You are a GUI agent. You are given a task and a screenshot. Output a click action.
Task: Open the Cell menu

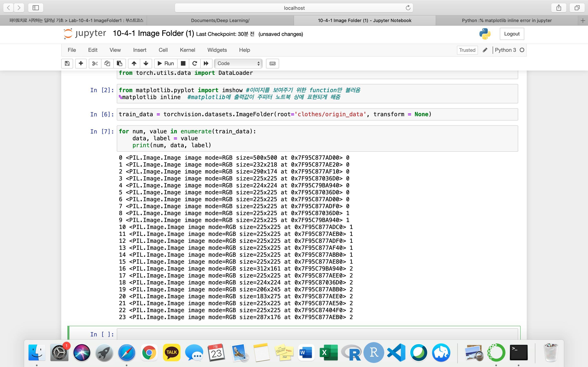pyautogui.click(x=163, y=50)
